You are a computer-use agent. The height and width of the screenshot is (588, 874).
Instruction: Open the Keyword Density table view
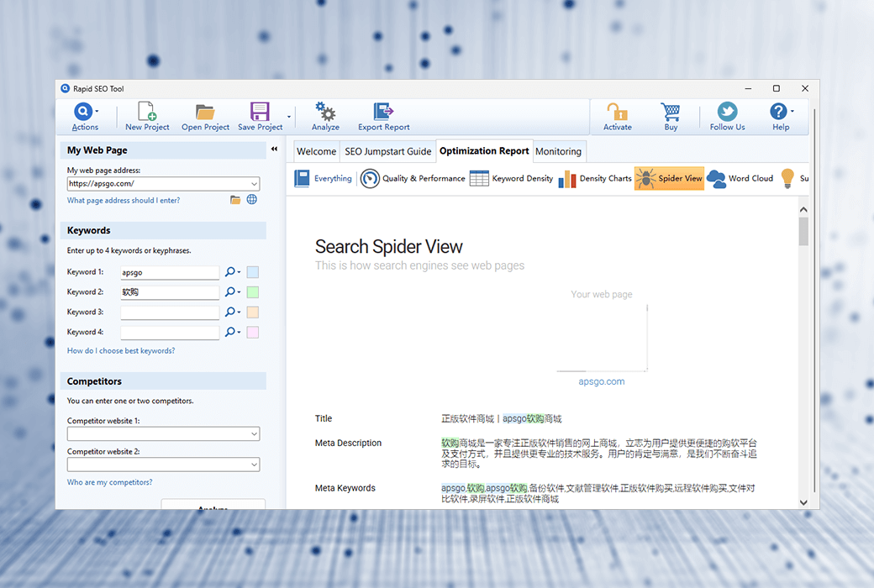pyautogui.click(x=511, y=178)
